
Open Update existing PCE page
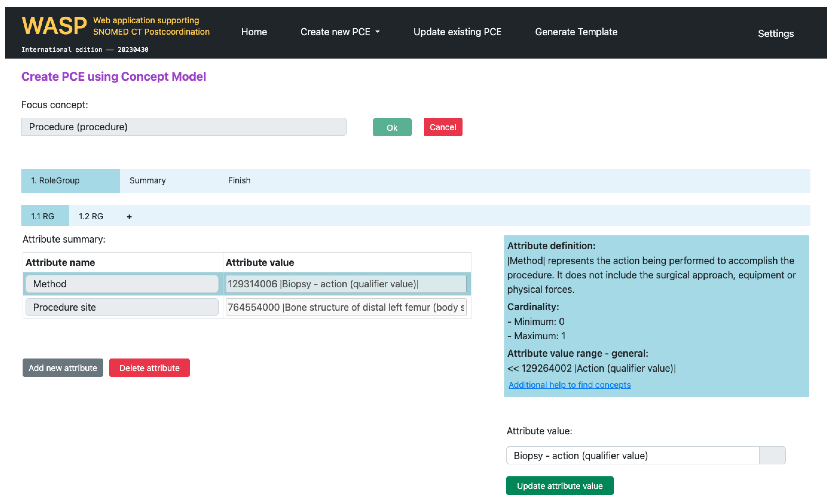tap(457, 32)
